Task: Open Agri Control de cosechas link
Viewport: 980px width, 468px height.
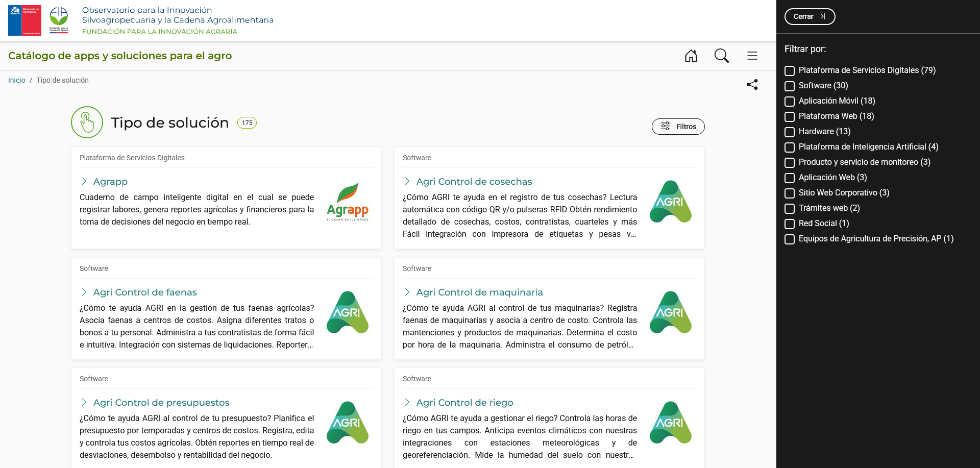Action: click(x=474, y=182)
